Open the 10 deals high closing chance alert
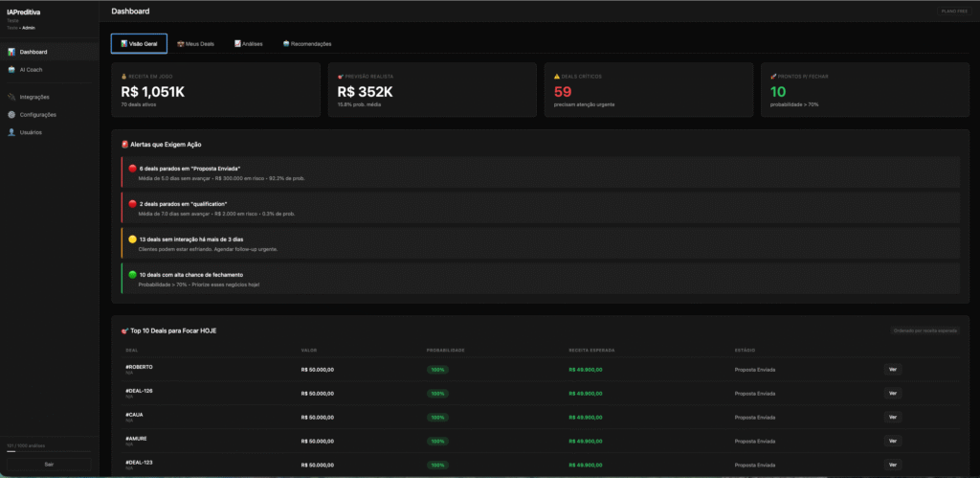The image size is (980, 478). click(x=541, y=279)
